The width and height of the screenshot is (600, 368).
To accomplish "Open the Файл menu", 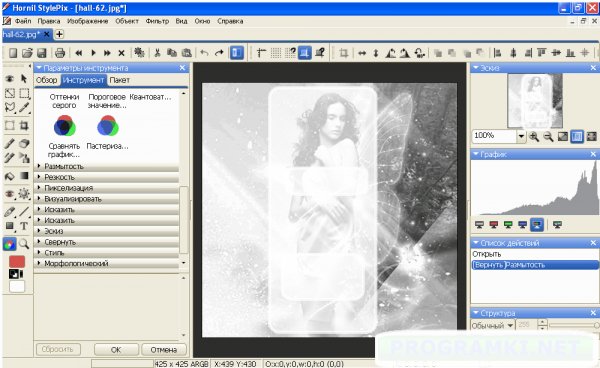I will tap(23, 21).
